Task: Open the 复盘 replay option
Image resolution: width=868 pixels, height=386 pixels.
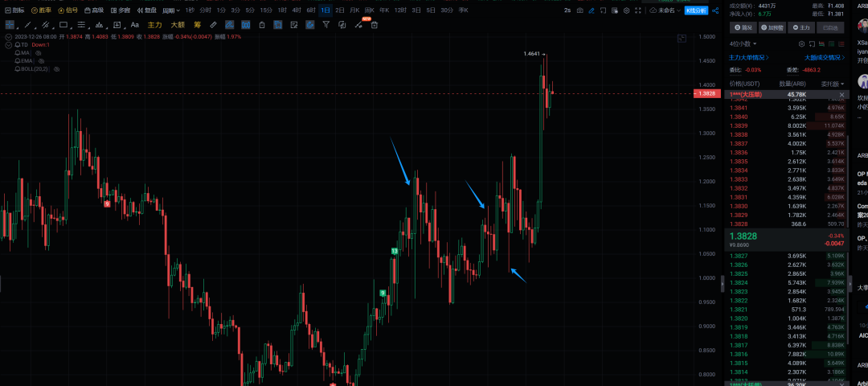Action: coord(147,10)
